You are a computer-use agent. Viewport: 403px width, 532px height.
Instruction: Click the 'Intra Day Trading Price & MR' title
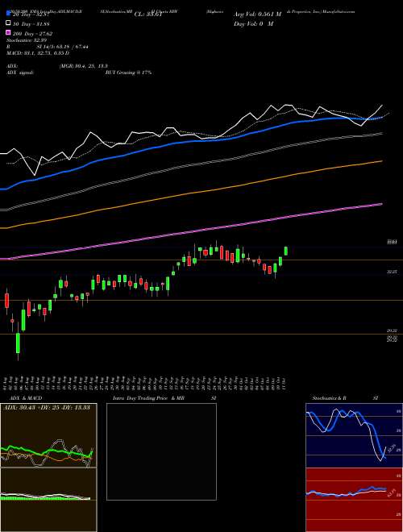148,398
